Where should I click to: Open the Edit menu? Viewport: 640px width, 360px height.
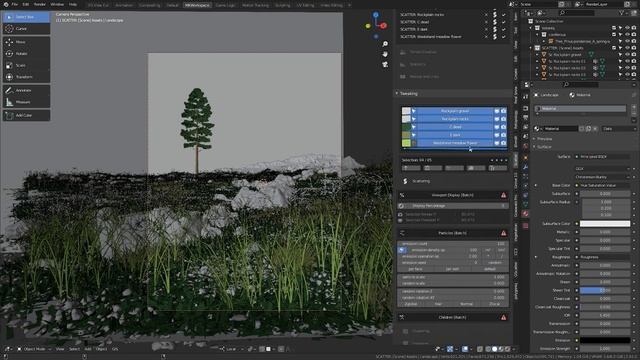click(26, 4)
